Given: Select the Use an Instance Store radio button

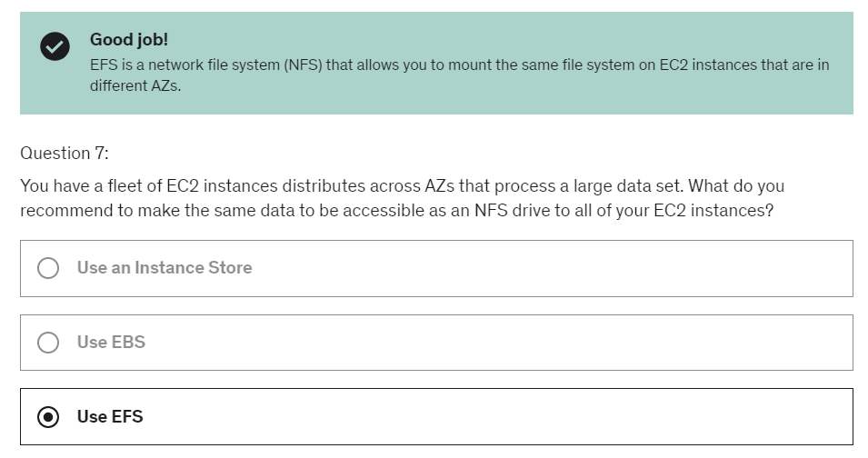Looking at the screenshot, I should coord(48,268).
